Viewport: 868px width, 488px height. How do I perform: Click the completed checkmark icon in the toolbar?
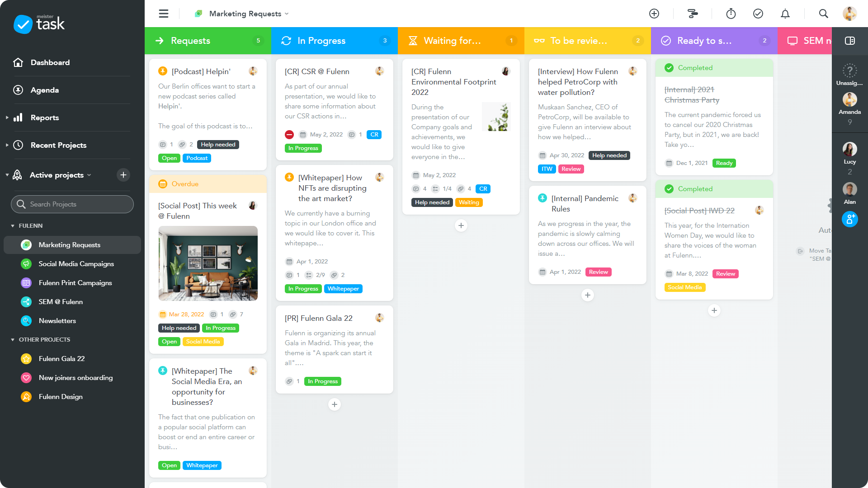click(x=759, y=14)
